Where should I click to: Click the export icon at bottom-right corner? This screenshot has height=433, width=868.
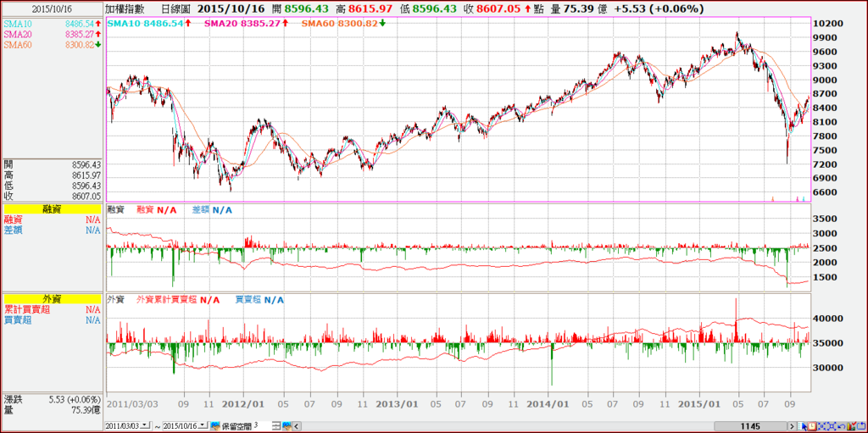tap(861, 426)
